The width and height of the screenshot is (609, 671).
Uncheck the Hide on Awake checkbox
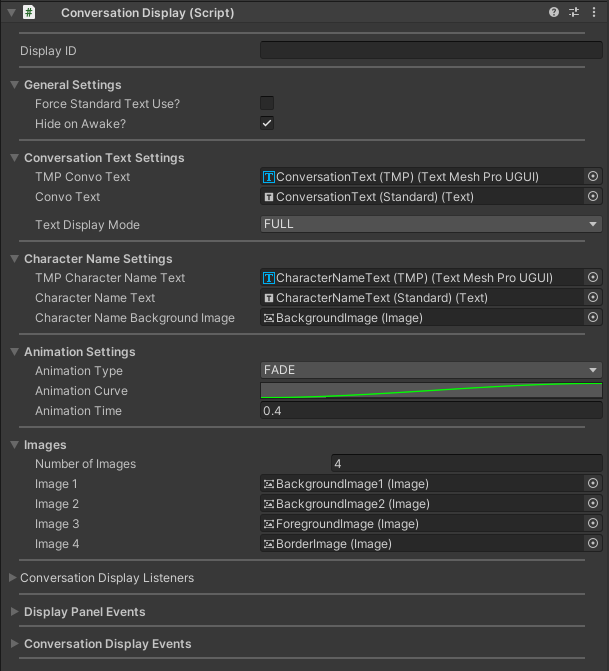(x=267, y=123)
